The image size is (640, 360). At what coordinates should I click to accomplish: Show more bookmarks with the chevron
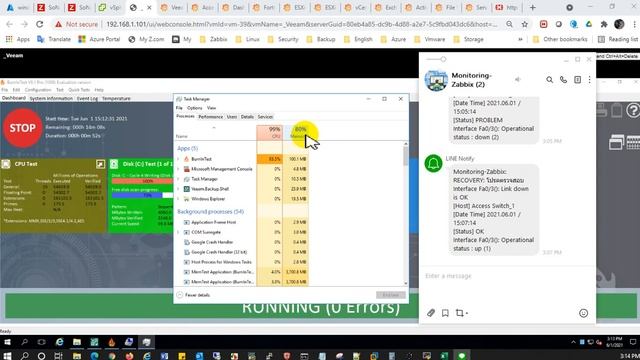click(x=520, y=39)
